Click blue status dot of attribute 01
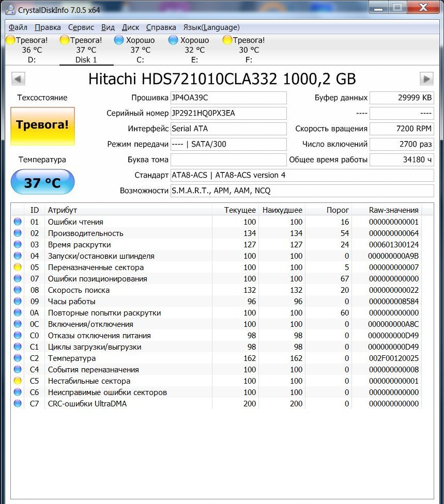 click(x=18, y=222)
